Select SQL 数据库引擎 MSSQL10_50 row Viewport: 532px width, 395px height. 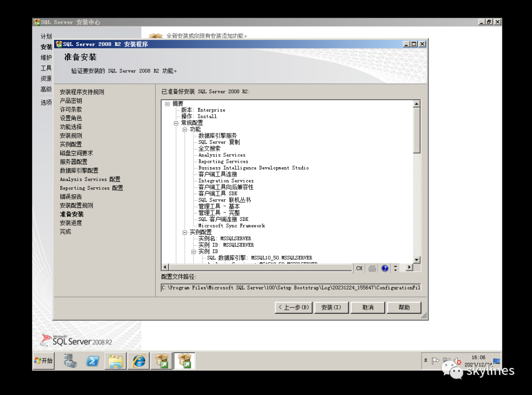coord(260,258)
